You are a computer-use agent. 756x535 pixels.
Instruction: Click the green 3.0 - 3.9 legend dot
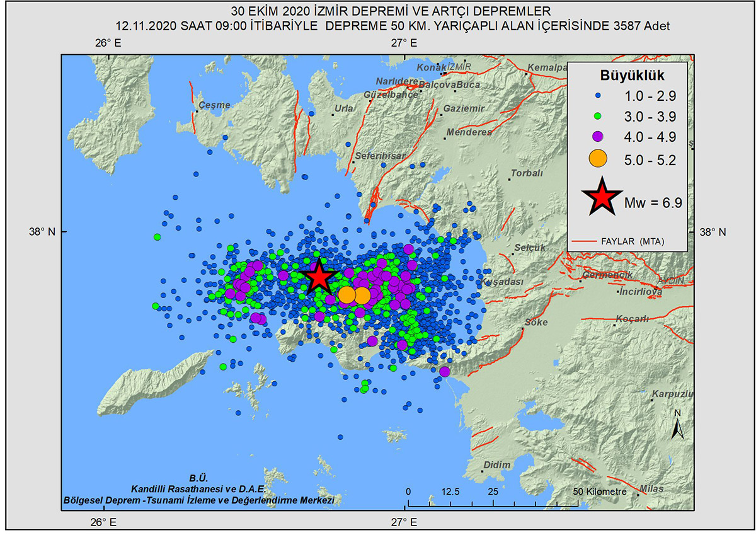(x=597, y=116)
